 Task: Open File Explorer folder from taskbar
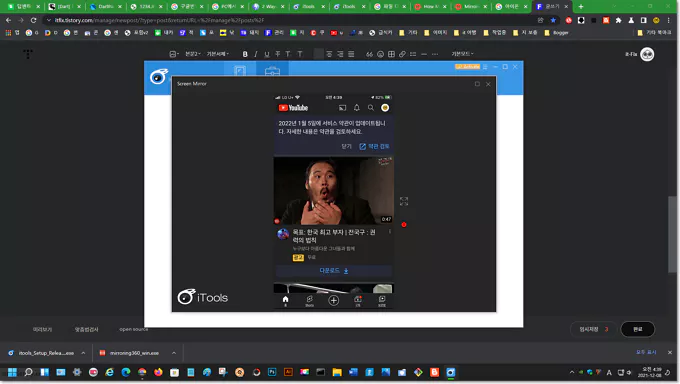point(337,372)
